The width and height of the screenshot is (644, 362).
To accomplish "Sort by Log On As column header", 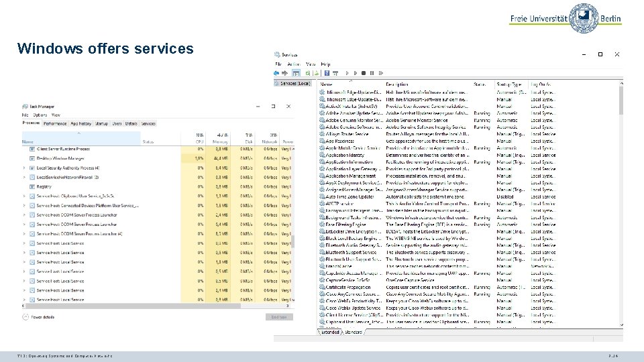I will point(541,84).
